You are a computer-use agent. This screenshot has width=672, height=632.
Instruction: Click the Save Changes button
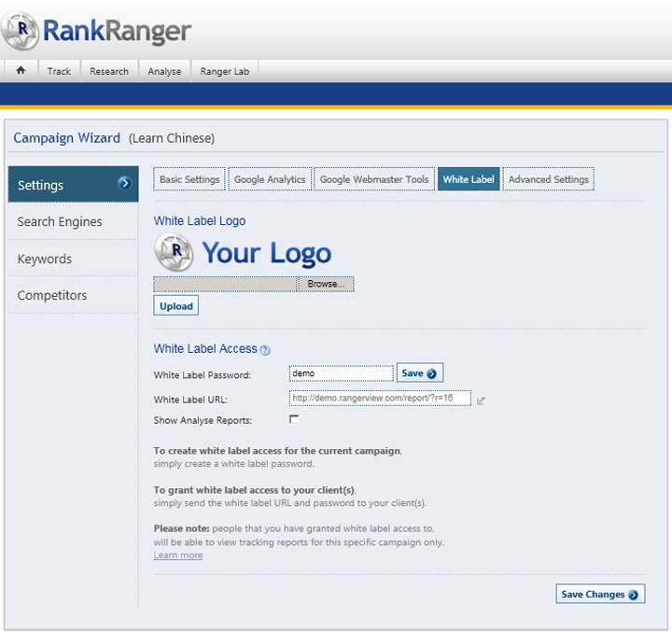[599, 595]
